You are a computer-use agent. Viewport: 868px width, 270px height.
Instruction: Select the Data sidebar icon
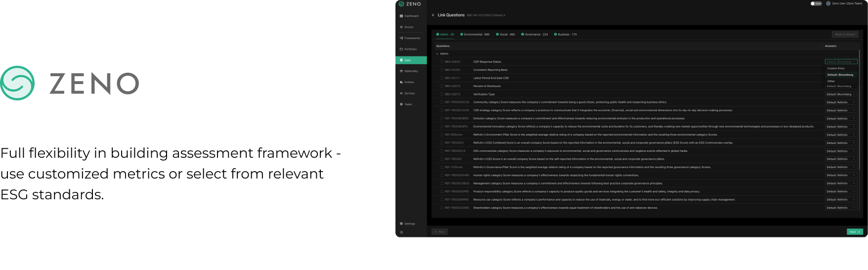[x=401, y=60]
